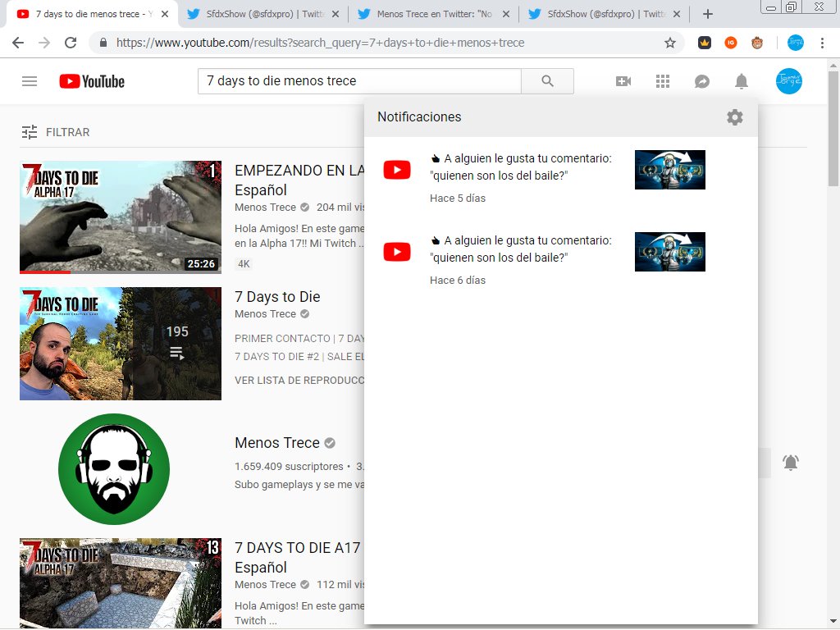Viewport: 840px width, 630px height.
Task: Switch to the last SfdxShow Twitter tab
Action: click(605, 14)
